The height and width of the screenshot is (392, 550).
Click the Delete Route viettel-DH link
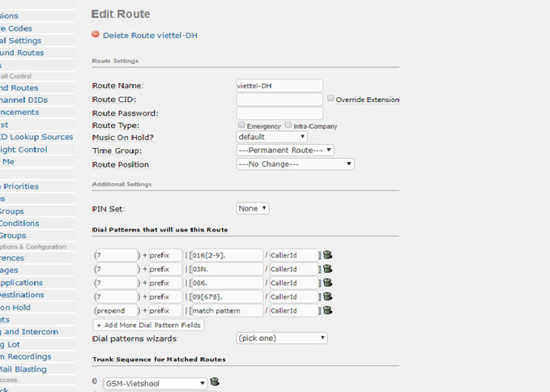[150, 36]
